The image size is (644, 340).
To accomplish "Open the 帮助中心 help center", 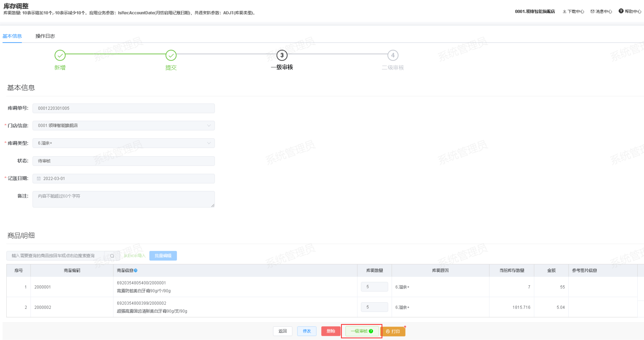I will (x=630, y=11).
